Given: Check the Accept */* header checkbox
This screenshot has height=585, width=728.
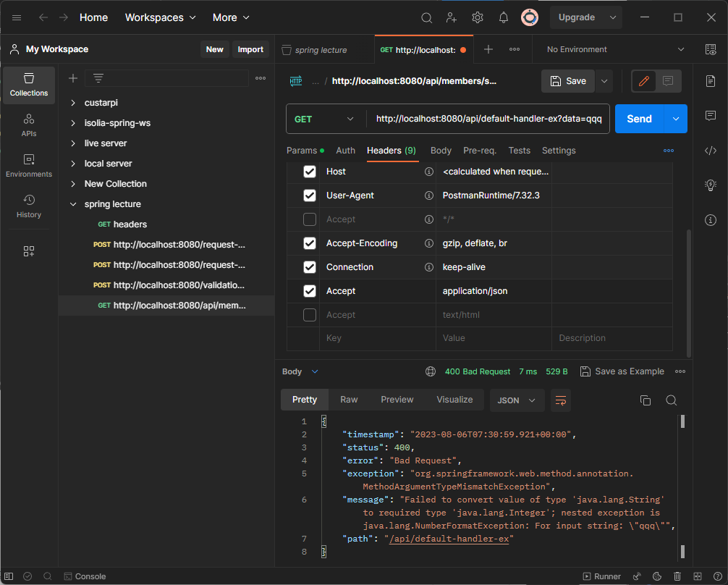Looking at the screenshot, I should tap(310, 219).
